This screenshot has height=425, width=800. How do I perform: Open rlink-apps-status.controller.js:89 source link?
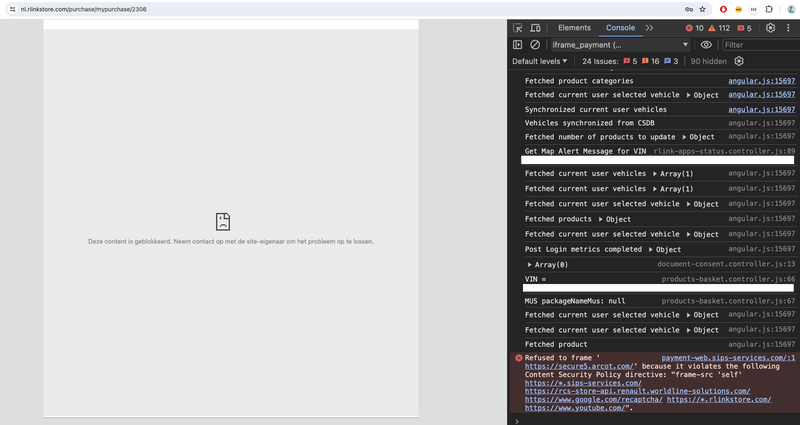click(724, 151)
